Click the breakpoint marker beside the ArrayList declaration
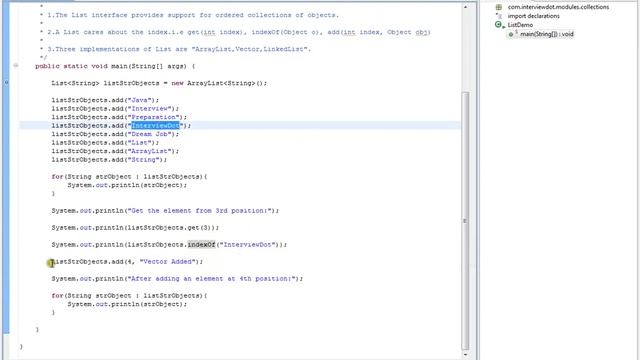Screen dimensions: 640x360 (x=6, y=83)
